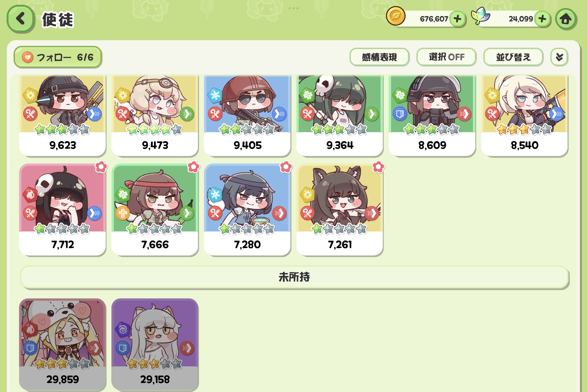Open the home screen via house icon
The width and height of the screenshot is (587, 392).
click(x=566, y=19)
